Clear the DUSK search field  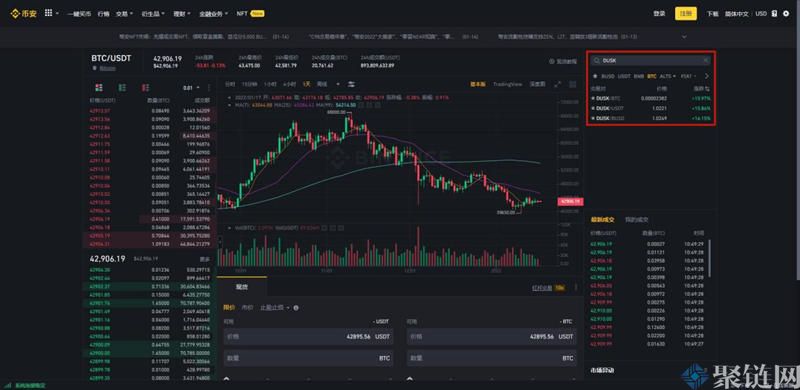(706, 61)
